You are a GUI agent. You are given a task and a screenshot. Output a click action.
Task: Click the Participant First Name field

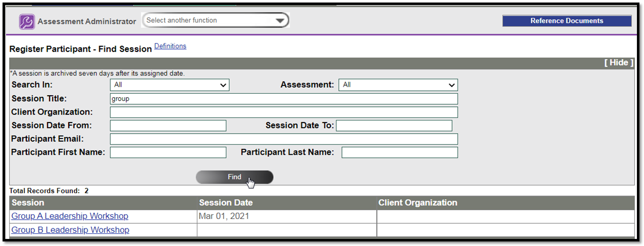tap(168, 152)
